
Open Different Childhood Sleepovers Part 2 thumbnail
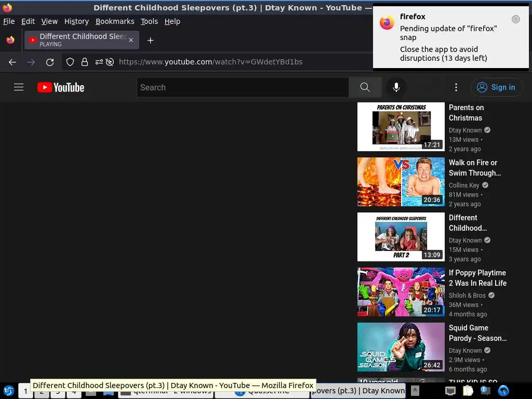click(x=401, y=237)
